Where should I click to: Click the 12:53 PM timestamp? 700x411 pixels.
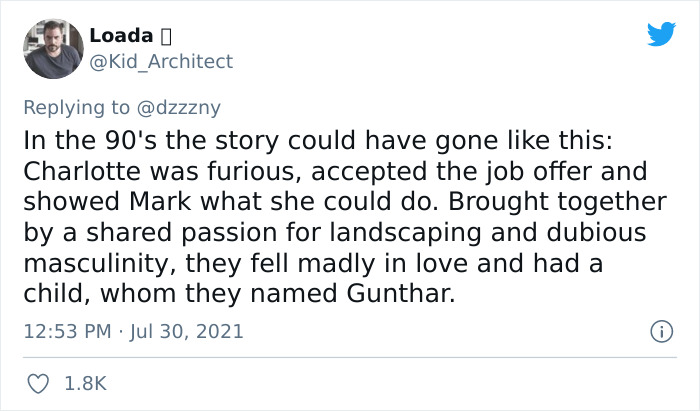(x=66, y=330)
